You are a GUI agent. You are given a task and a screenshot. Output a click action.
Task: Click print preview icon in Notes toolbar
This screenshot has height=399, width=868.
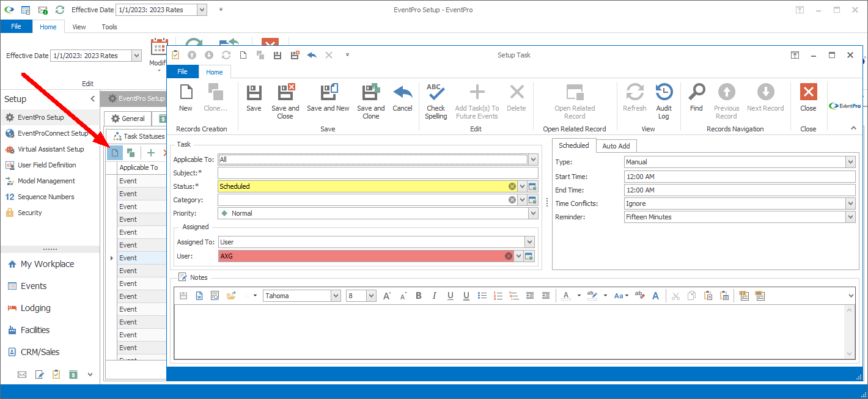[215, 296]
